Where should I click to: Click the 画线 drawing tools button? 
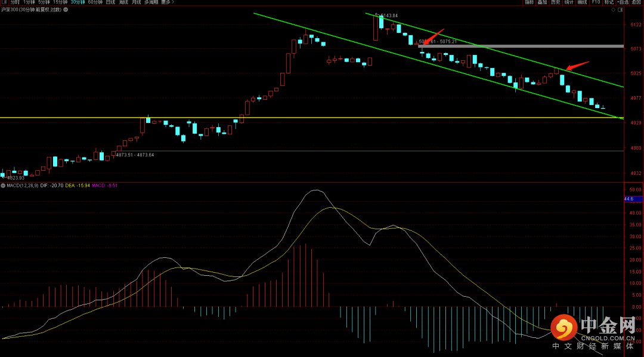point(582,2)
